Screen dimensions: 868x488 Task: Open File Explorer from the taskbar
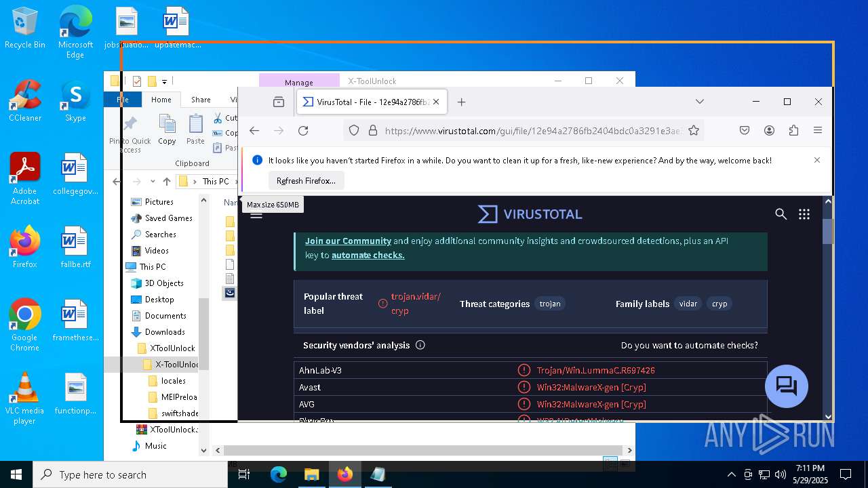click(x=311, y=474)
